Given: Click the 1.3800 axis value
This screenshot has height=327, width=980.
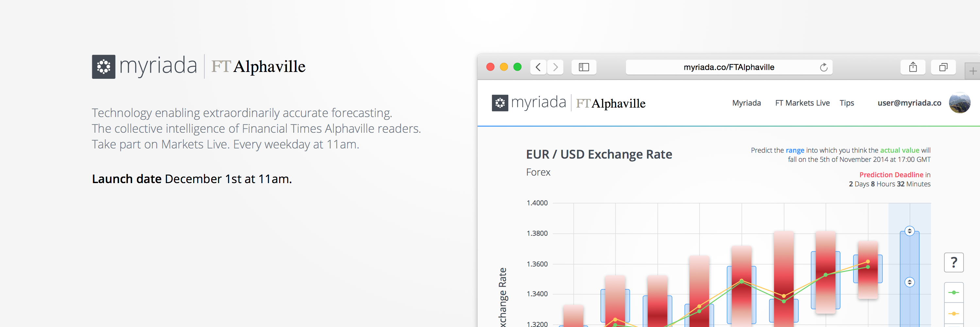Looking at the screenshot, I should (x=537, y=233).
